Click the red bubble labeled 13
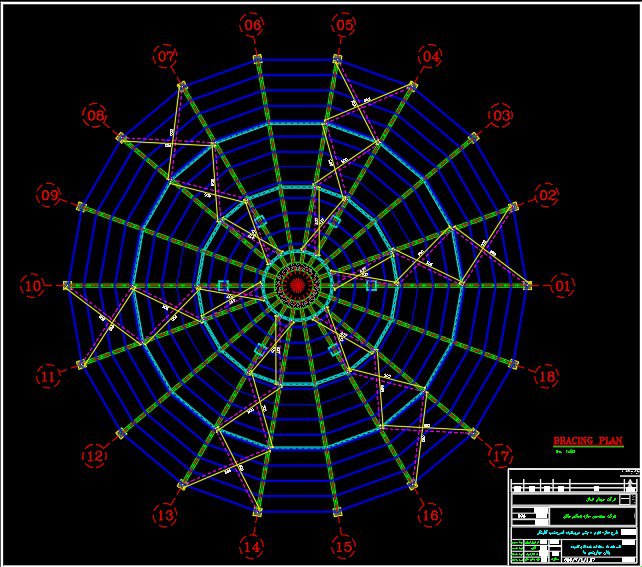Image resolution: width=642 pixels, height=567 pixels. click(166, 515)
